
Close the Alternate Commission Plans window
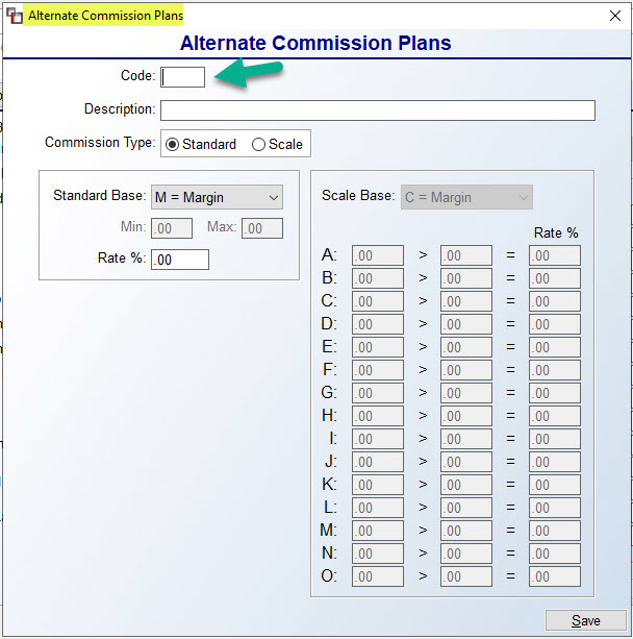[x=615, y=15]
